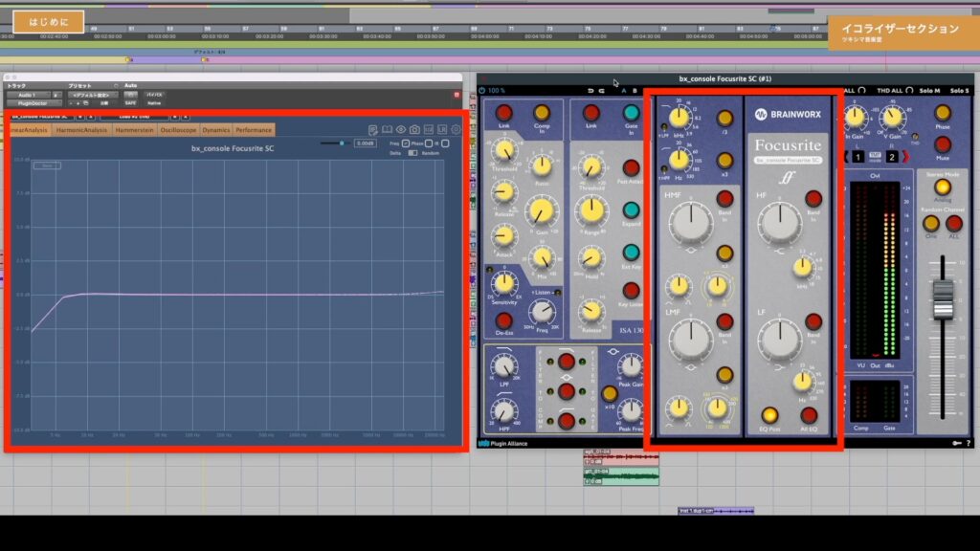Toggle the De-Ess button

503,321
